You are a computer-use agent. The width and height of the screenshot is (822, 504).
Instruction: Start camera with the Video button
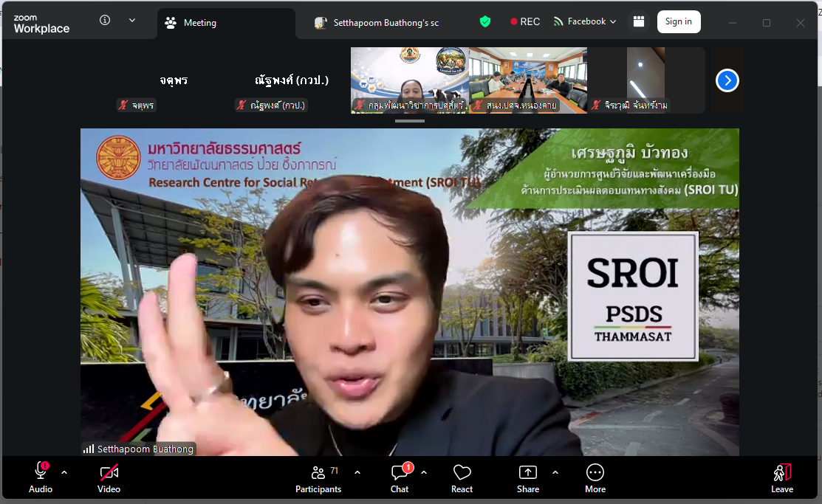click(109, 478)
